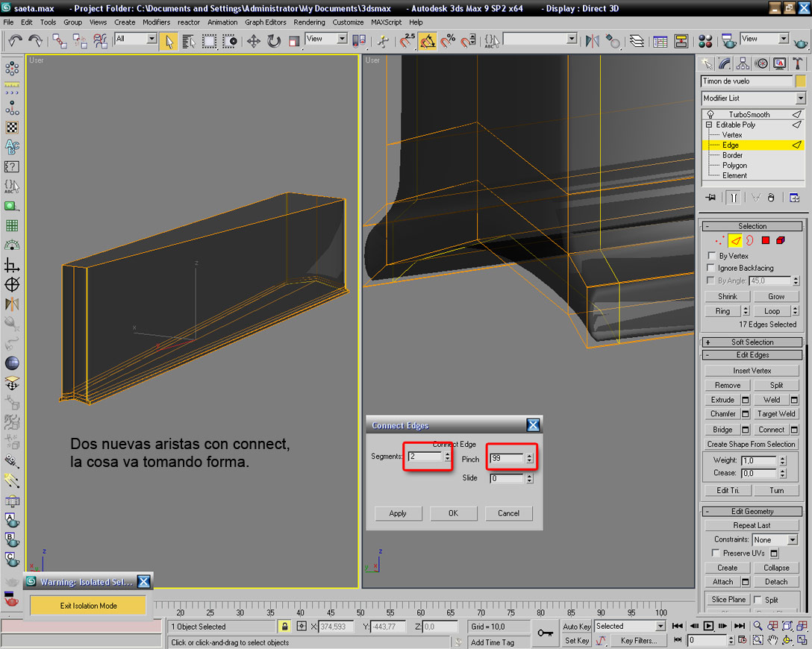Open the Constraints None dropdown
This screenshot has width=812, height=649.
click(775, 540)
